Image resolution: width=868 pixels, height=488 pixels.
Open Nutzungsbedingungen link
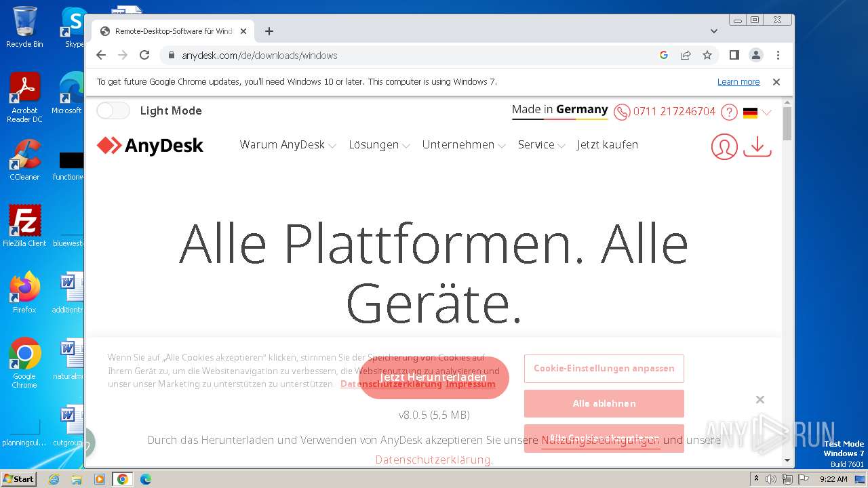[x=600, y=441]
